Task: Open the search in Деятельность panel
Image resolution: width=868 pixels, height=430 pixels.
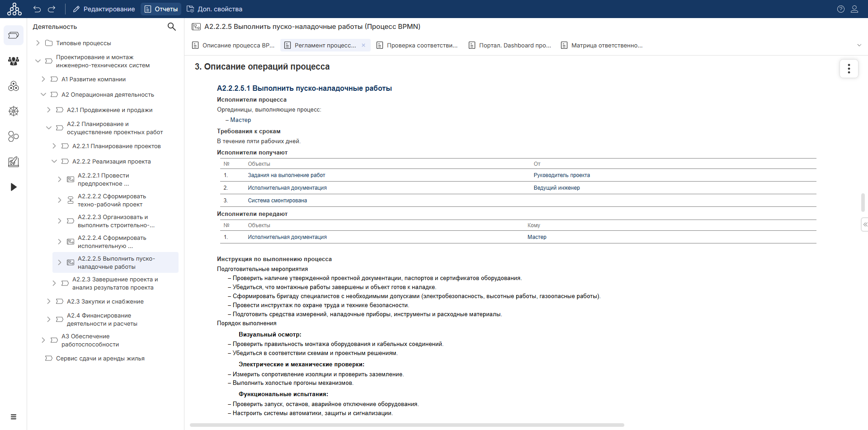Action: [171, 27]
